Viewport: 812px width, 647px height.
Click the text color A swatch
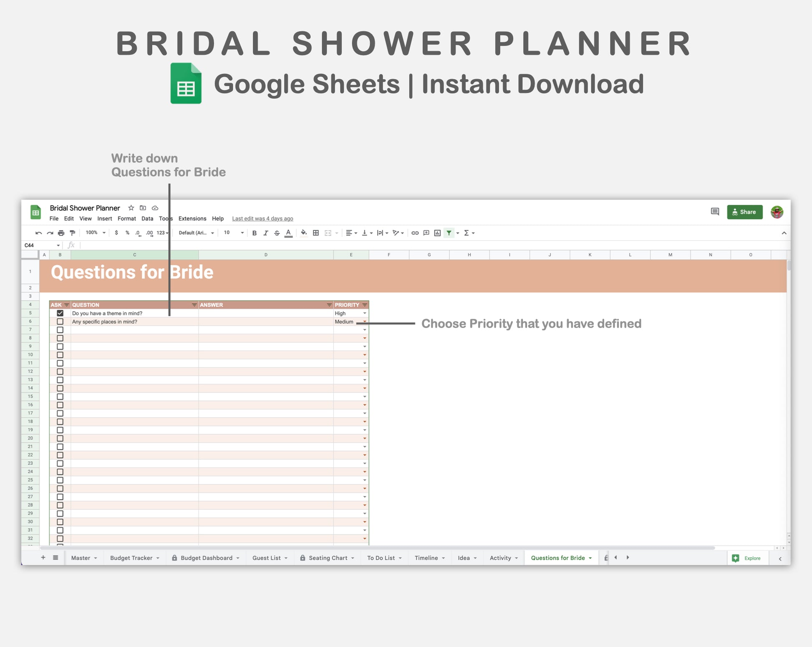pos(288,233)
